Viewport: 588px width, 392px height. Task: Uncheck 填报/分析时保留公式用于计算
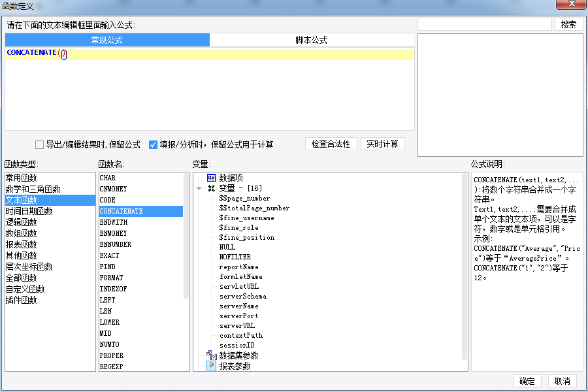[x=153, y=145]
